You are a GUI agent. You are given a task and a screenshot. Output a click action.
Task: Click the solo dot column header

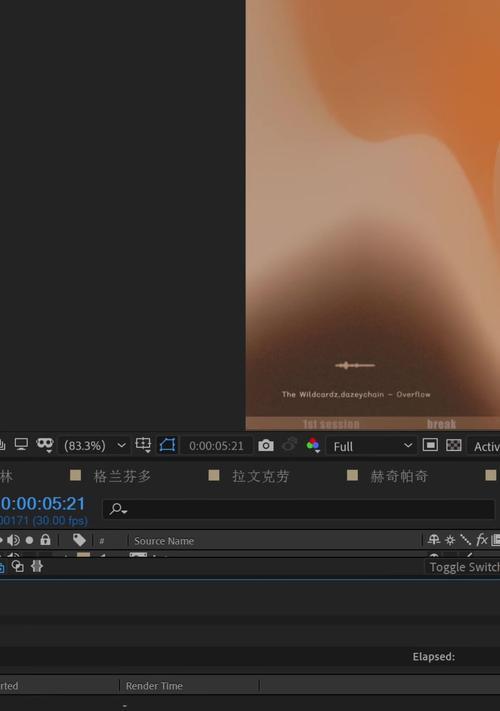(29, 540)
